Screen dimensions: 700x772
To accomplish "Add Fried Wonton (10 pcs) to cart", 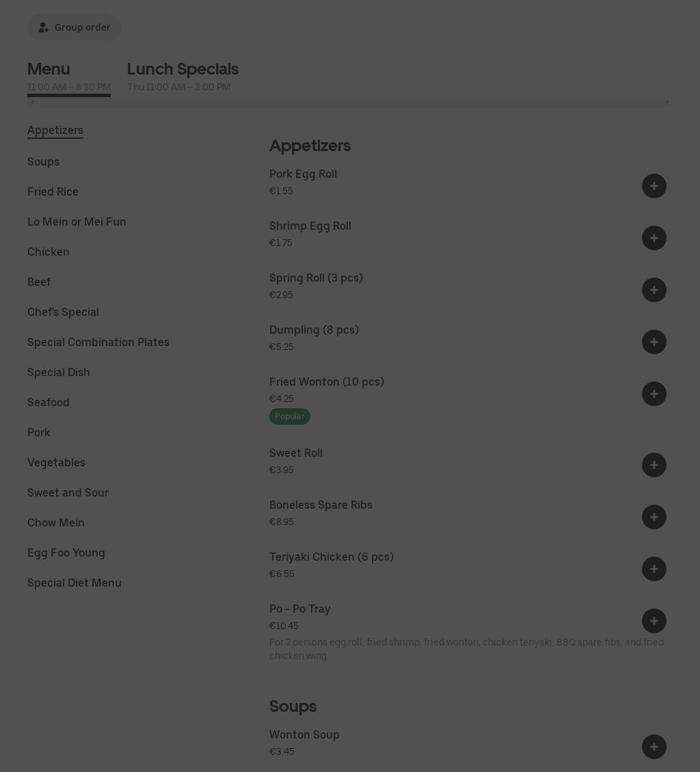I will tap(654, 394).
